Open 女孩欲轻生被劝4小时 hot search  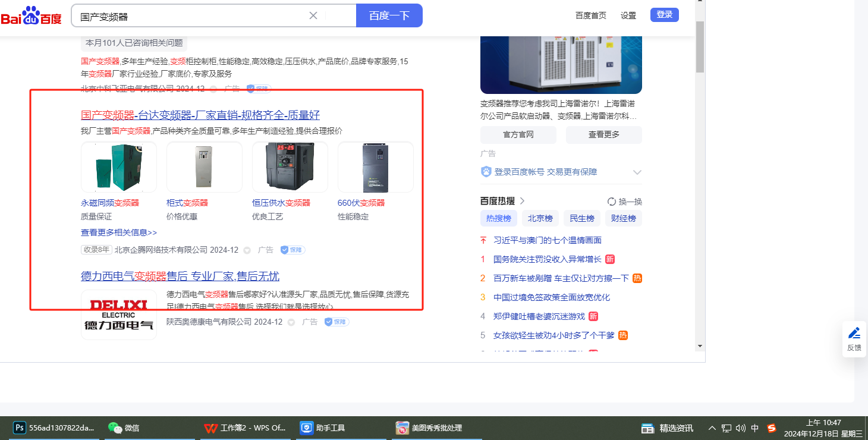tap(554, 335)
